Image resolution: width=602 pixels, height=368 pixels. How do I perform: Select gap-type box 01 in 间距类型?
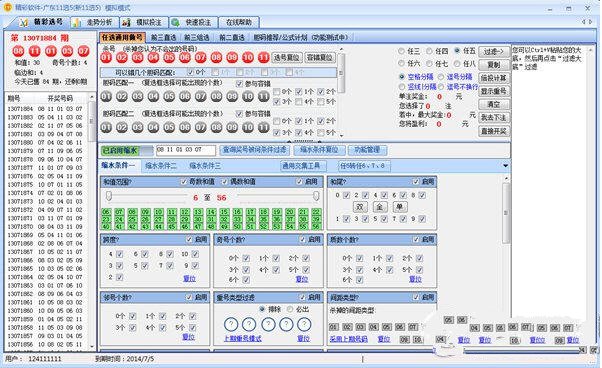(334, 327)
